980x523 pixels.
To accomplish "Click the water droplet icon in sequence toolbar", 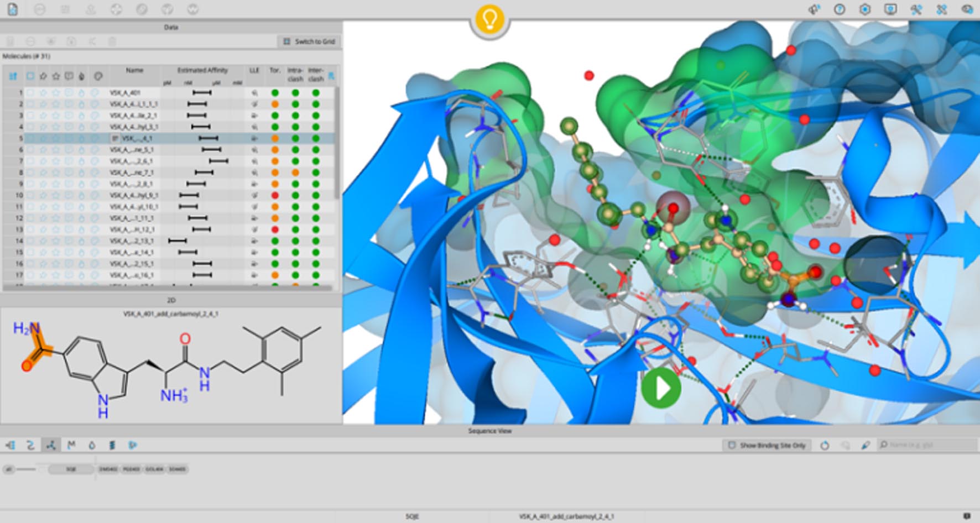I will (92, 445).
